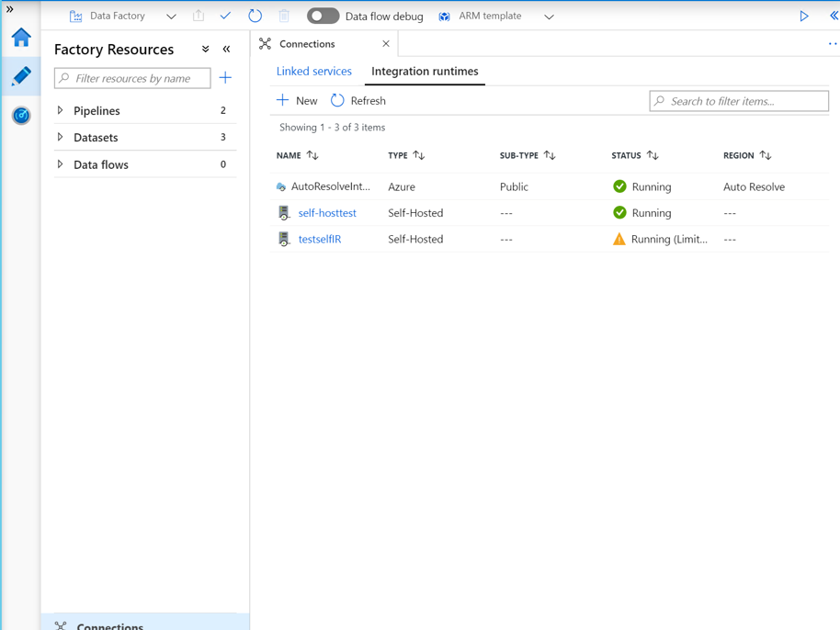The width and height of the screenshot is (840, 630).
Task: Click the Validate all checkmark icon
Action: (225, 16)
